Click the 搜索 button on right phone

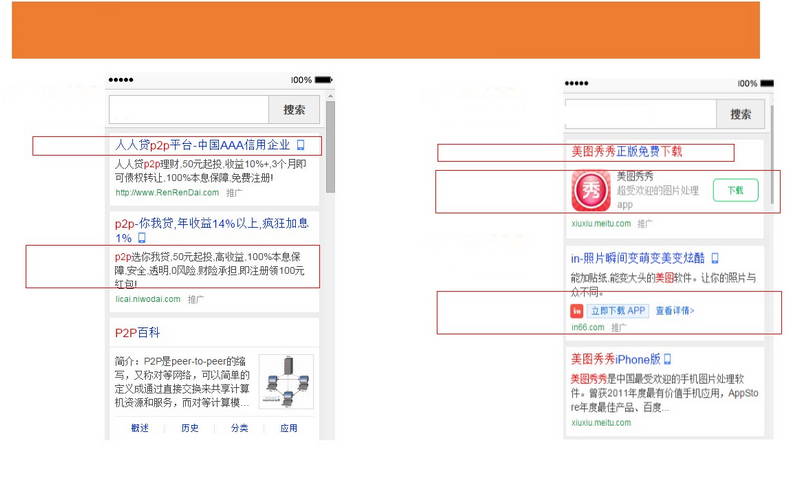(740, 114)
